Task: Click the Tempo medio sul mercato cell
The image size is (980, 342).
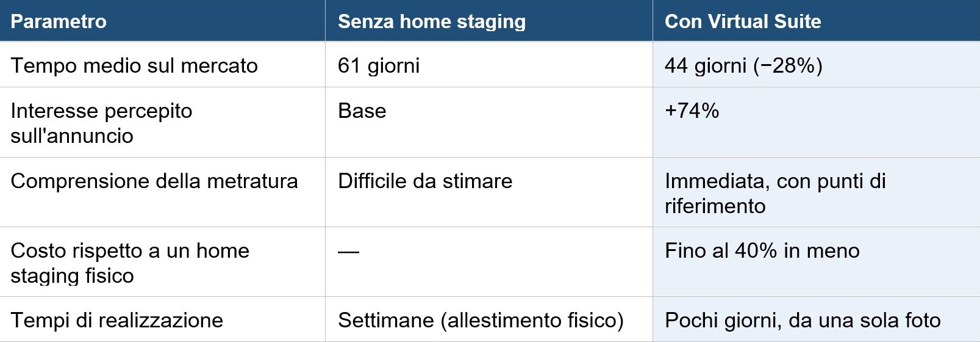Action: (162, 65)
